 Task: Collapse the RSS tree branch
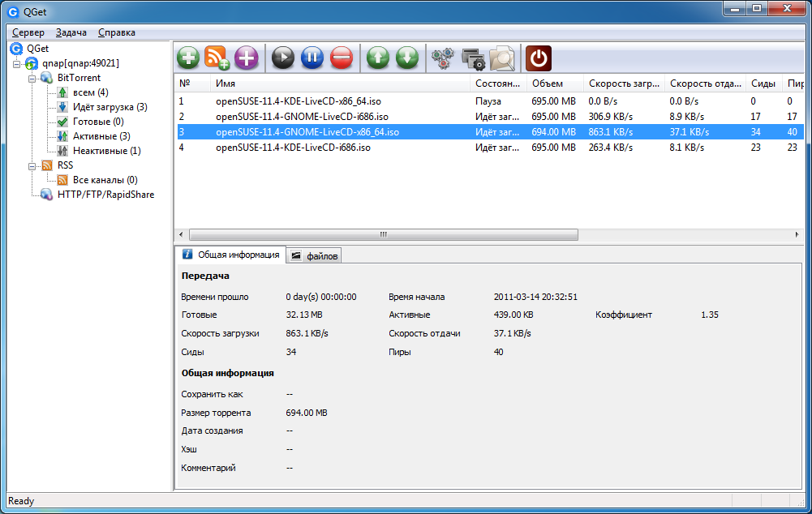point(32,166)
